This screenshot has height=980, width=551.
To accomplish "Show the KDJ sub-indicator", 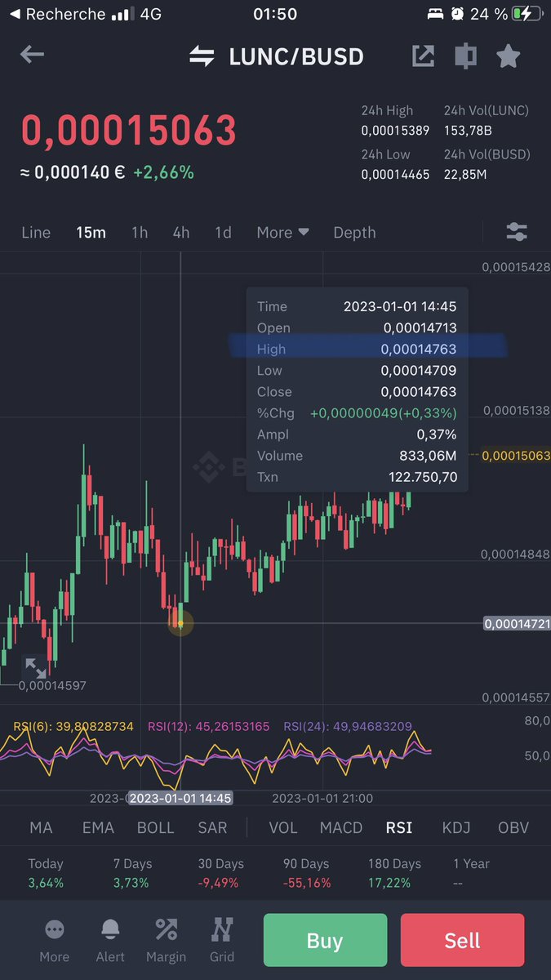I will [456, 827].
